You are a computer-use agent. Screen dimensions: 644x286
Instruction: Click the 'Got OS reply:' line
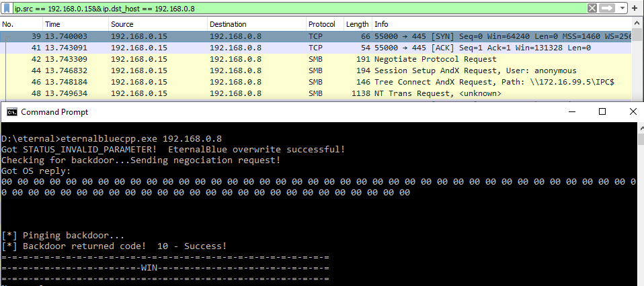coord(36,171)
